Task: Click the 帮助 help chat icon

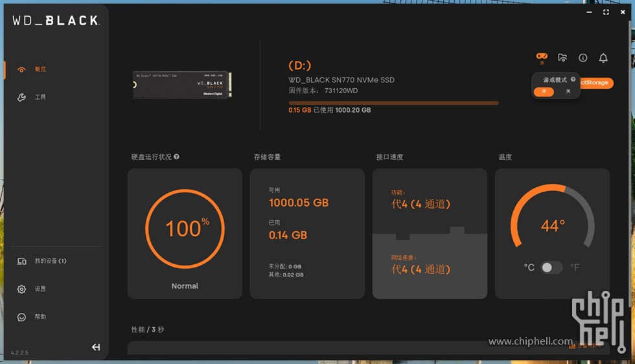Action: click(x=21, y=317)
